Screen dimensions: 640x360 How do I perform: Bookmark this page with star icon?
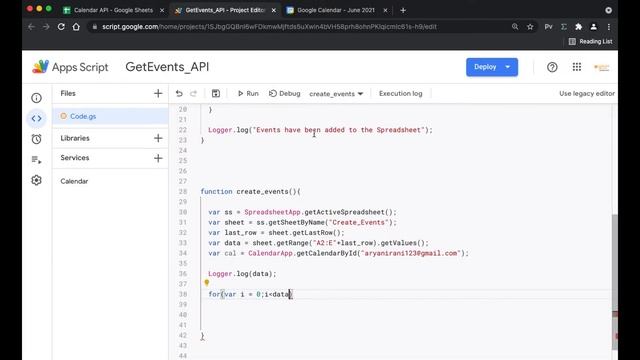coord(530,27)
